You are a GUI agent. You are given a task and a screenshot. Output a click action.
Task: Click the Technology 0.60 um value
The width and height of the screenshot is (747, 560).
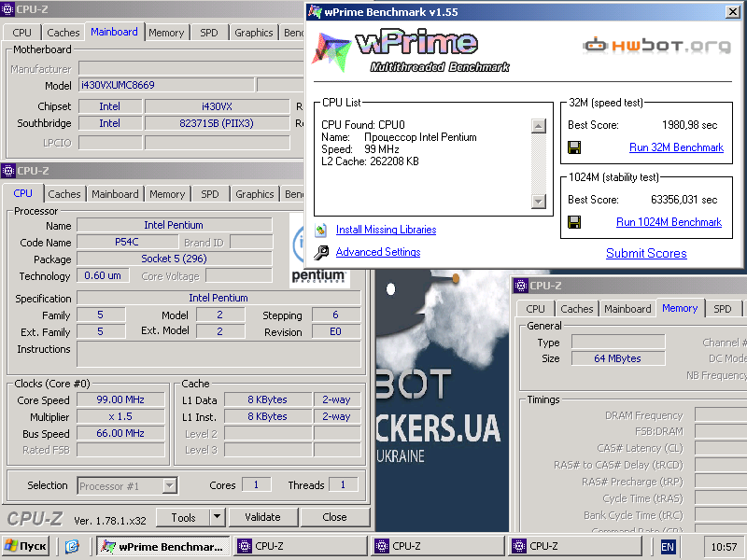[x=103, y=275]
